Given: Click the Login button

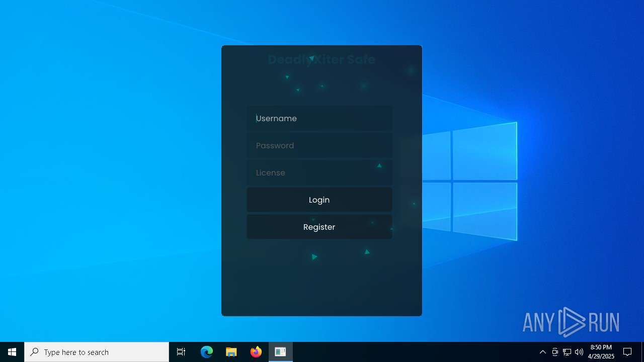Looking at the screenshot, I should pos(319,200).
